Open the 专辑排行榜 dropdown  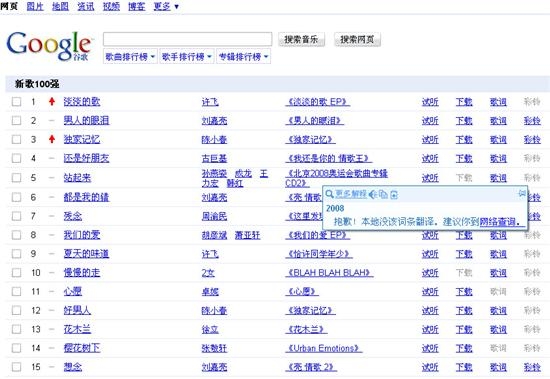pos(243,56)
